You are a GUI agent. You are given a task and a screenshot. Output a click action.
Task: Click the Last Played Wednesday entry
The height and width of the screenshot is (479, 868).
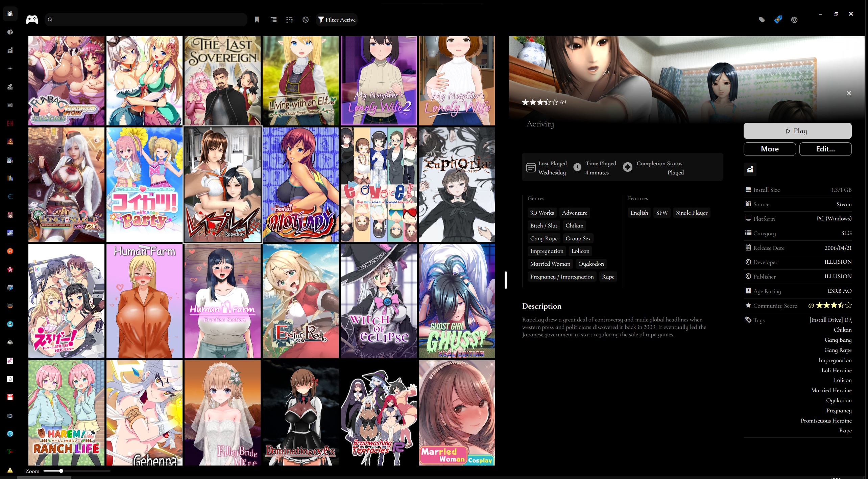547,168
